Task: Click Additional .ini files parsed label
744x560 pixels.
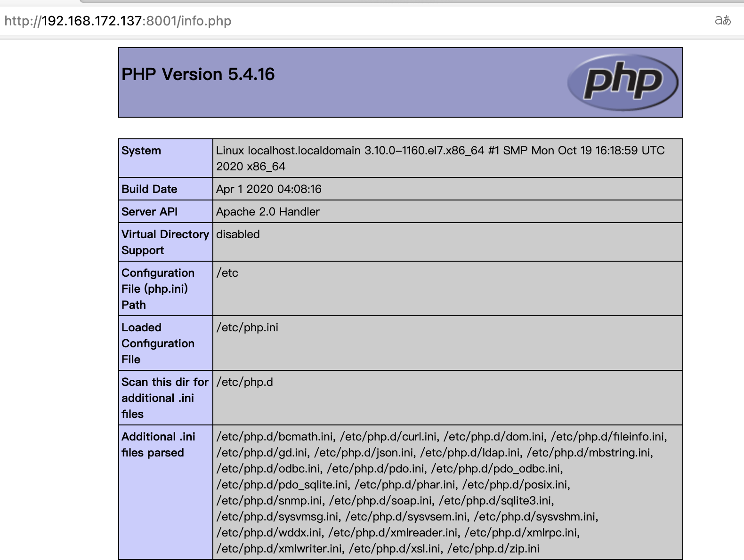Action: point(158,445)
